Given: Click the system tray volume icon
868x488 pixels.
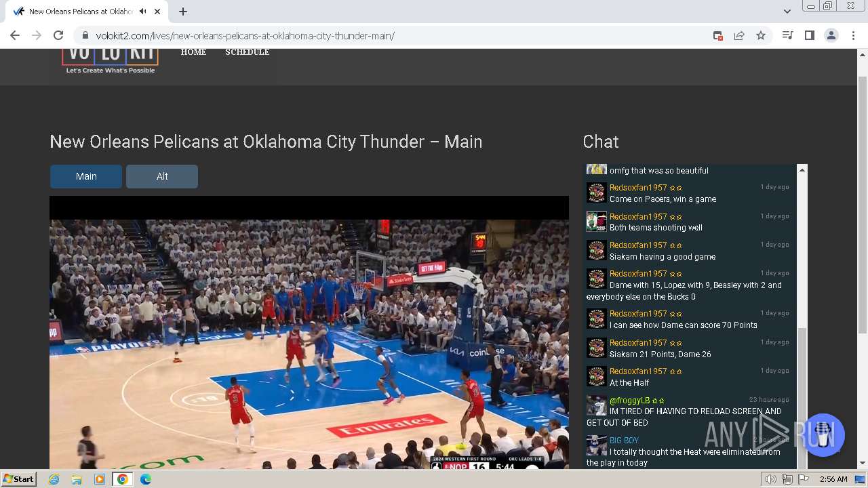Looking at the screenshot, I should point(771,479).
